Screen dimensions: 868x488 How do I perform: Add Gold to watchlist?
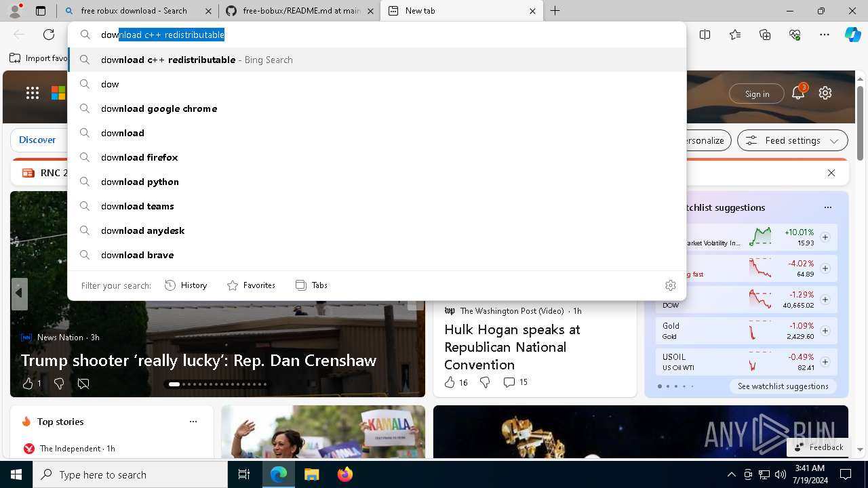click(x=825, y=331)
